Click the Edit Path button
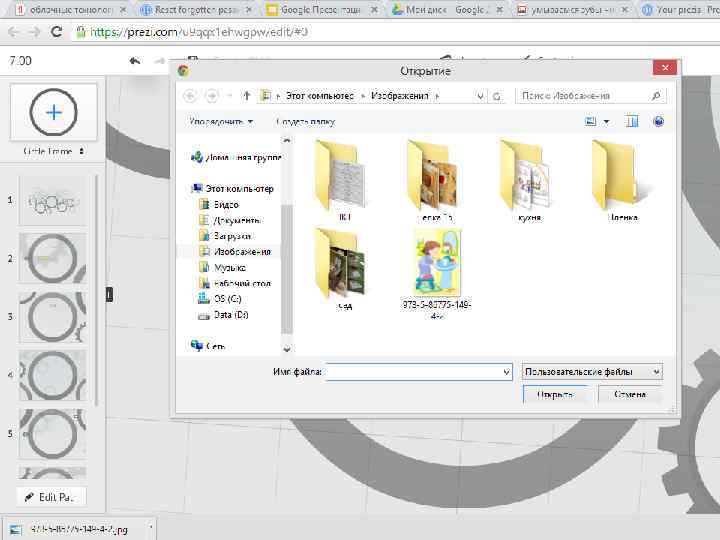This screenshot has width=720, height=540. coord(51,497)
